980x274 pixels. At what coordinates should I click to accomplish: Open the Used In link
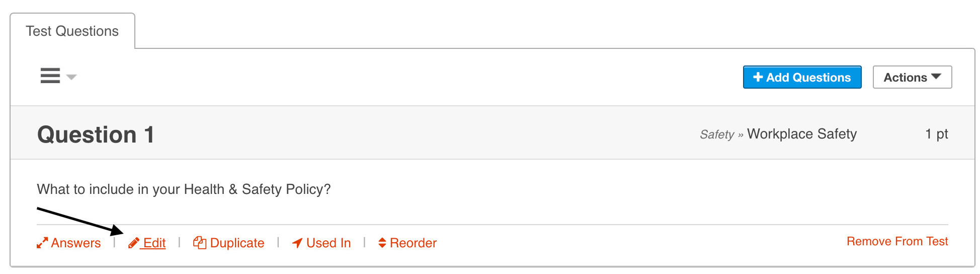point(329,243)
